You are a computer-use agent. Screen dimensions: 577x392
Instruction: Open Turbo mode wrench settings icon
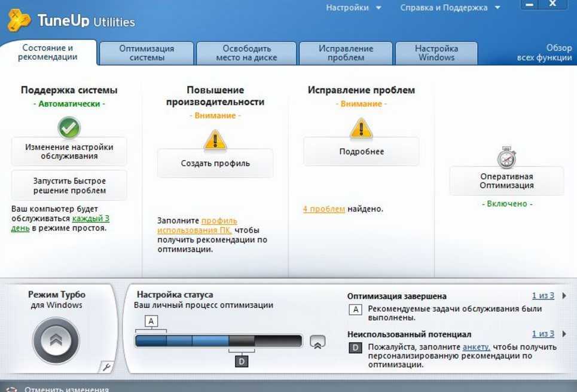point(106,367)
